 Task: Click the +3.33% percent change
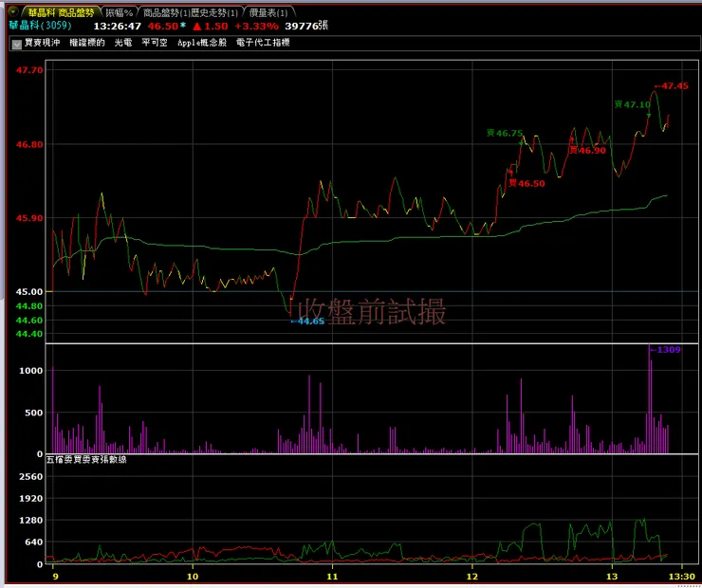coord(256,27)
